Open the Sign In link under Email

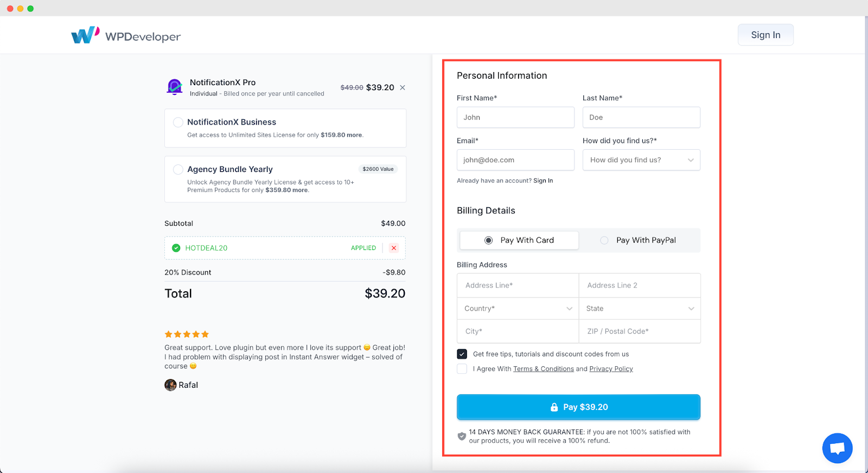coord(543,181)
